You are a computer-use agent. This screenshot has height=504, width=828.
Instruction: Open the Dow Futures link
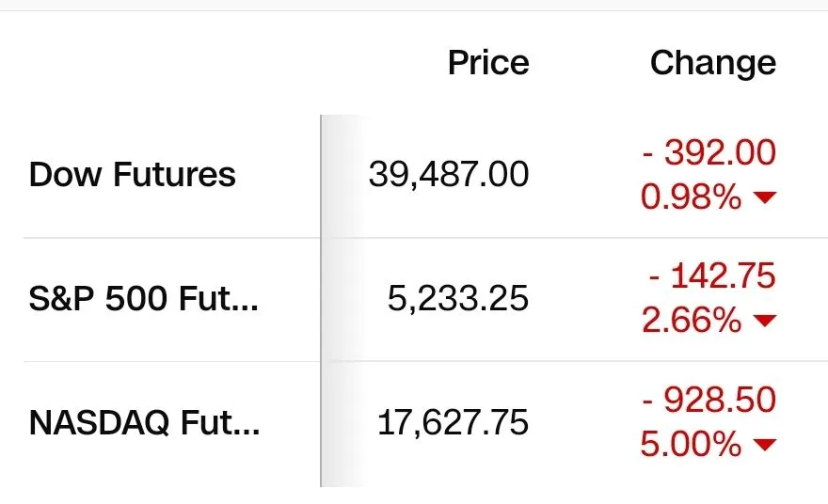pyautogui.click(x=132, y=174)
